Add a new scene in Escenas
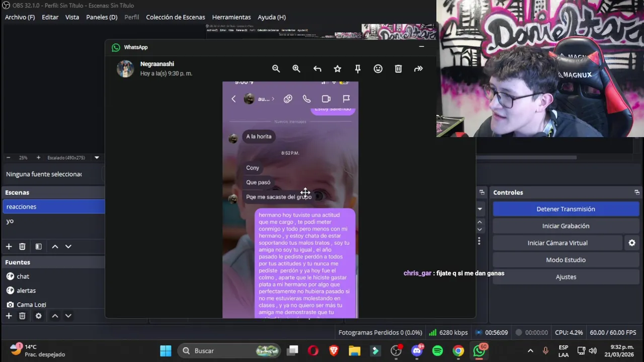 pyautogui.click(x=9, y=246)
